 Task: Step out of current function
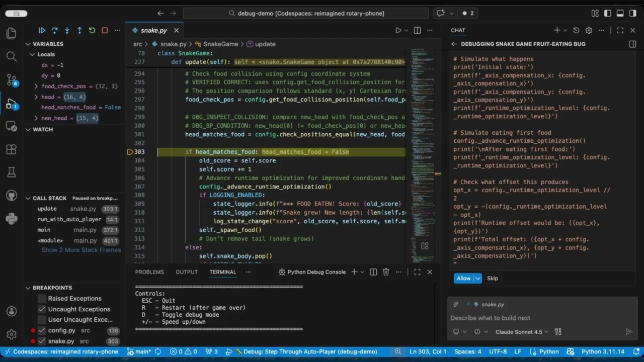point(79,31)
